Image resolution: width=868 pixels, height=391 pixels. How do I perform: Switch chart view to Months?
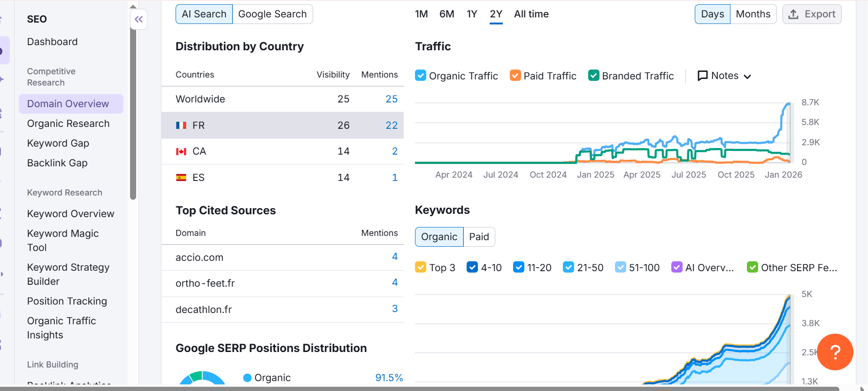point(753,14)
